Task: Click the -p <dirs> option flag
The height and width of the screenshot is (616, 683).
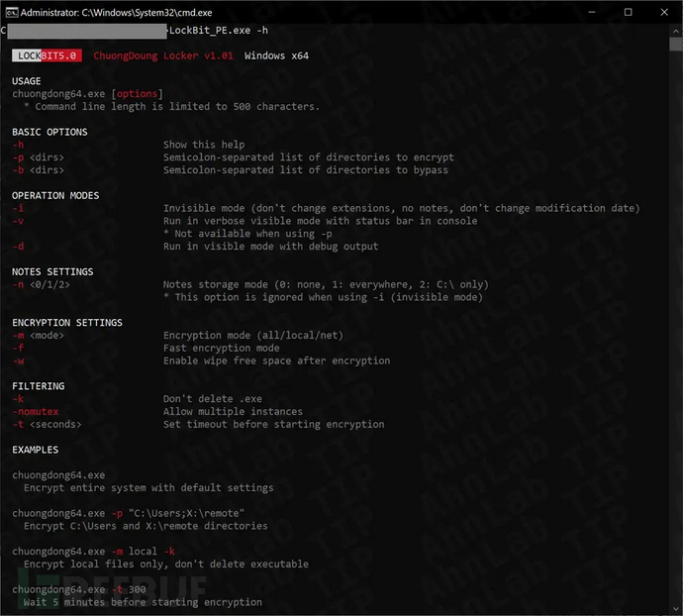Action: tap(40, 157)
